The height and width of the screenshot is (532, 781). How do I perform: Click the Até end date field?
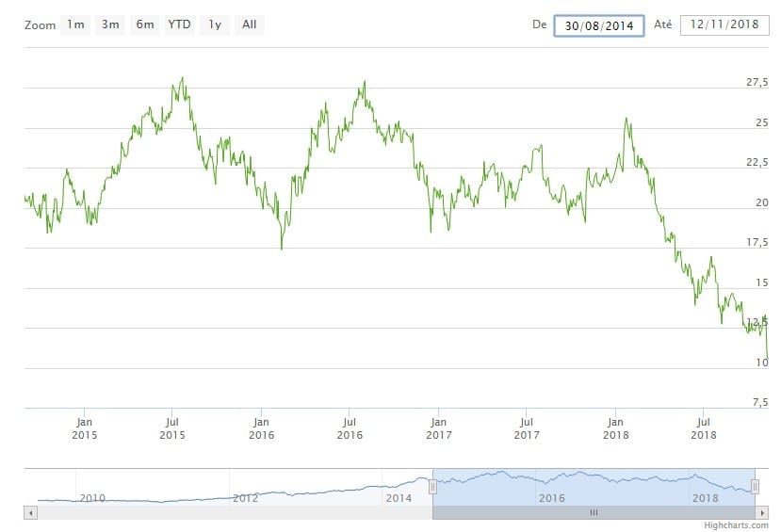point(724,25)
